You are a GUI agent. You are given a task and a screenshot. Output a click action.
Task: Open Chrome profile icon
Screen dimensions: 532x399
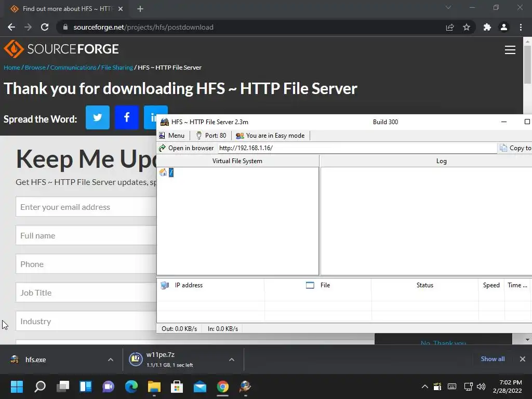[x=504, y=27]
